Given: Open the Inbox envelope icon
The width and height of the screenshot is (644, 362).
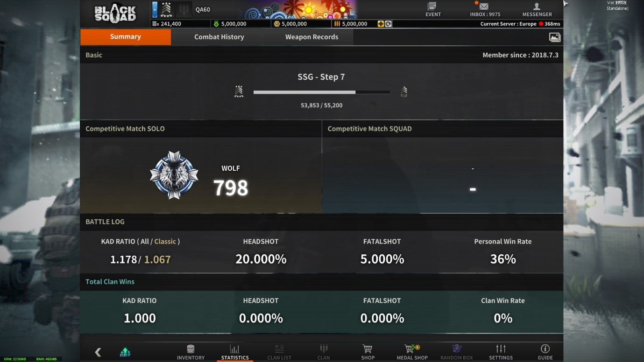Looking at the screenshot, I should click(x=484, y=7).
